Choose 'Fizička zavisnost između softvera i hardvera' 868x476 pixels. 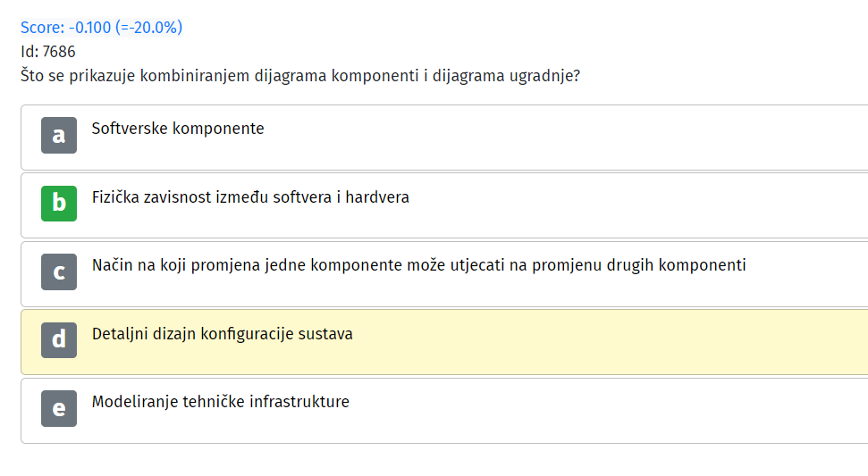tap(250, 196)
